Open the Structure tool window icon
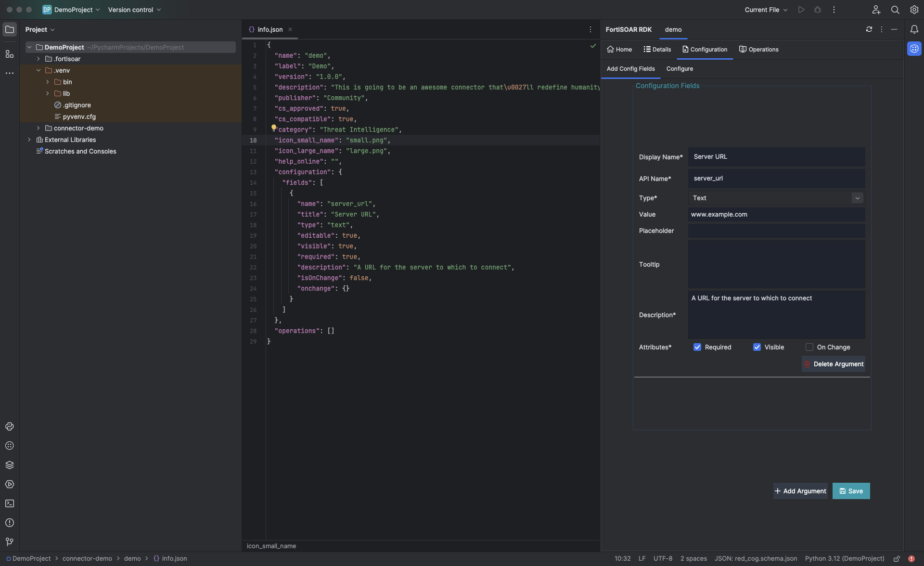This screenshot has height=566, width=924. click(x=9, y=54)
